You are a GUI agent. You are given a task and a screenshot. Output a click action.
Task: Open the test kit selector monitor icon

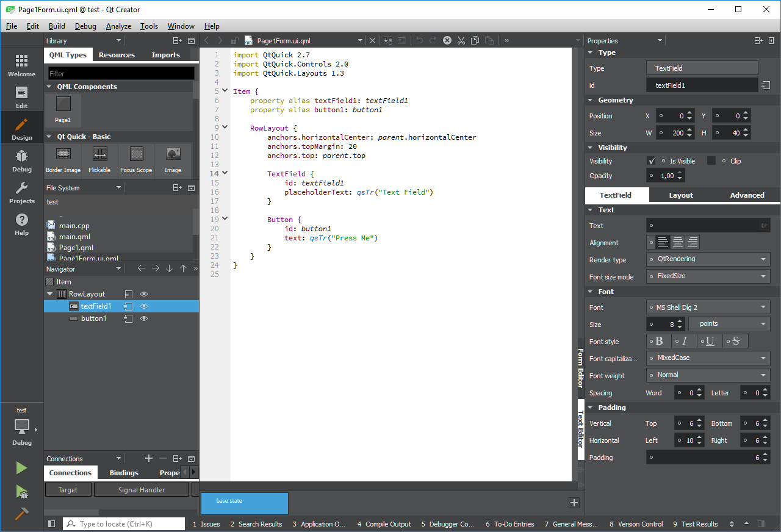(21, 426)
